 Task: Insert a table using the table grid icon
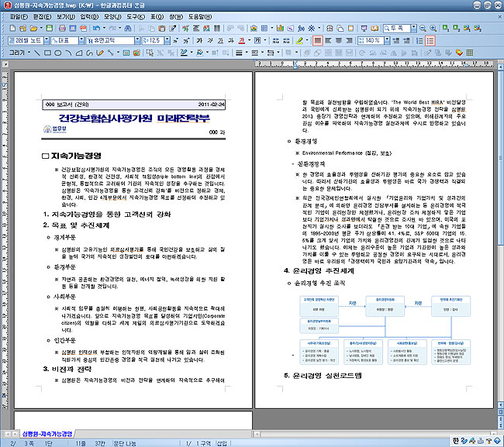pos(264,28)
